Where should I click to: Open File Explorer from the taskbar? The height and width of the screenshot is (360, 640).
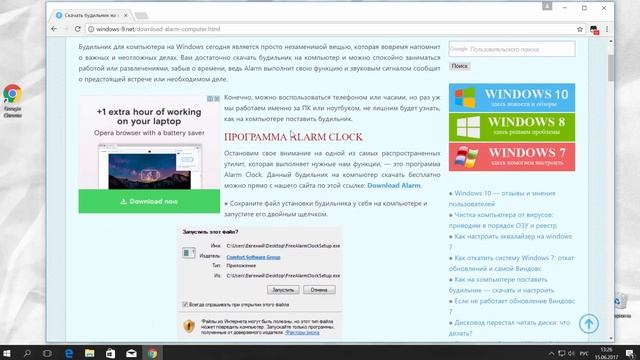pos(89,353)
